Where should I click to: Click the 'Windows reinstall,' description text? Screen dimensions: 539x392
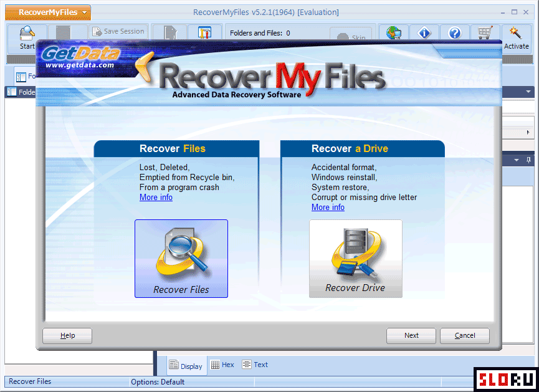pos(344,178)
